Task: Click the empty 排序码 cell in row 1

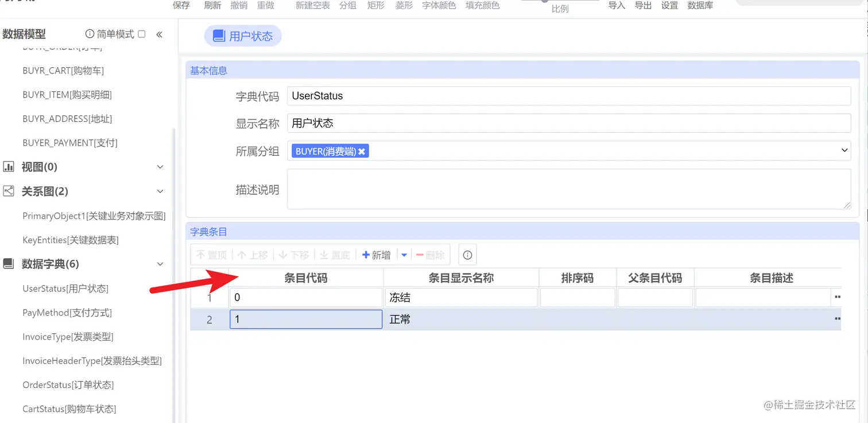Action: pyautogui.click(x=578, y=298)
